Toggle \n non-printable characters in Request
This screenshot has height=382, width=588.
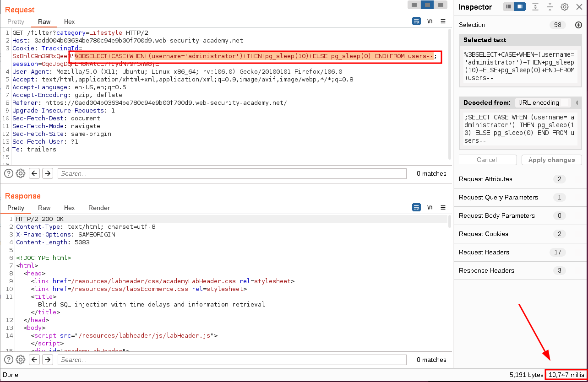click(430, 22)
